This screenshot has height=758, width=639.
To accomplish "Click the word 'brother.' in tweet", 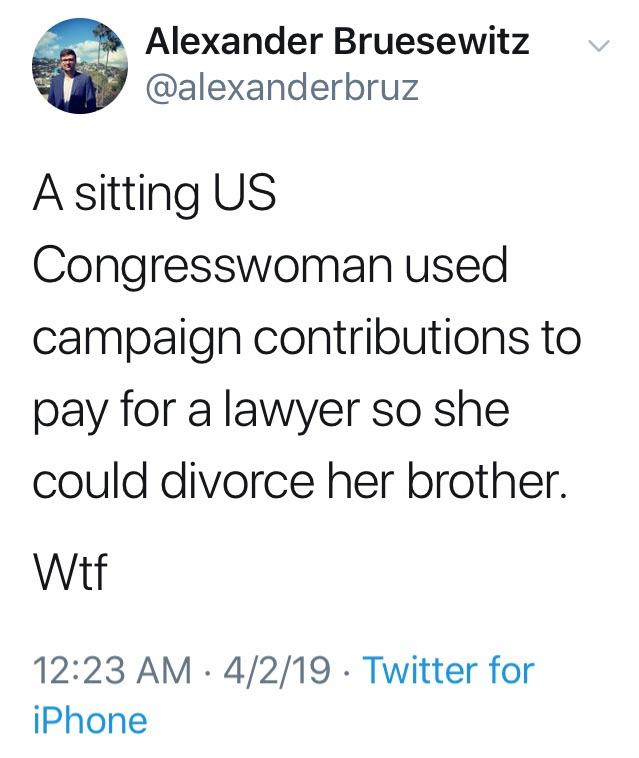I will [x=486, y=481].
